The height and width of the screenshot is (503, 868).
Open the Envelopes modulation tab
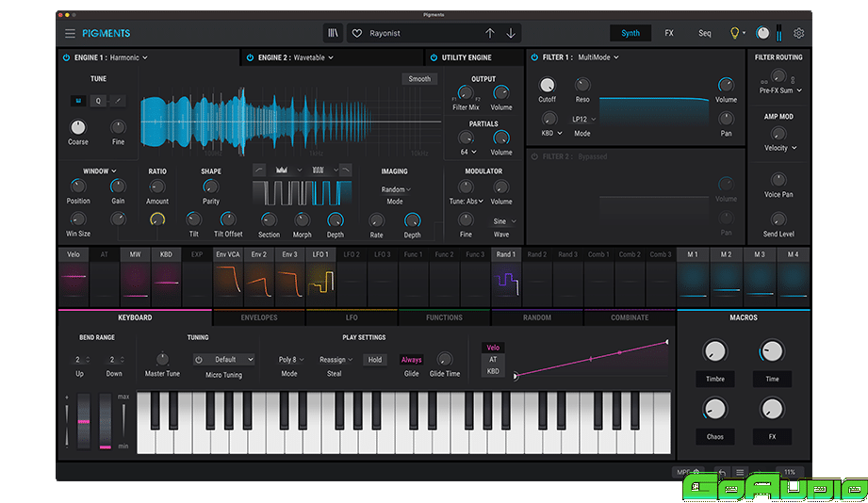(259, 317)
